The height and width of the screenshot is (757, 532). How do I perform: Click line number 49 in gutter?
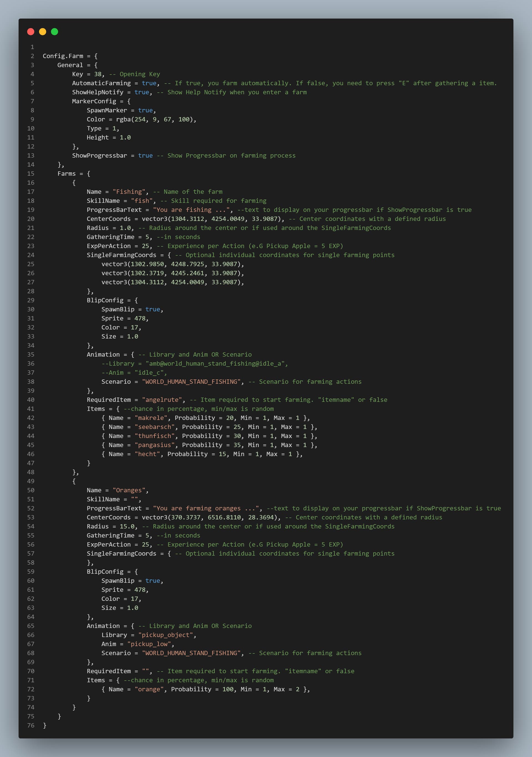tap(31, 481)
